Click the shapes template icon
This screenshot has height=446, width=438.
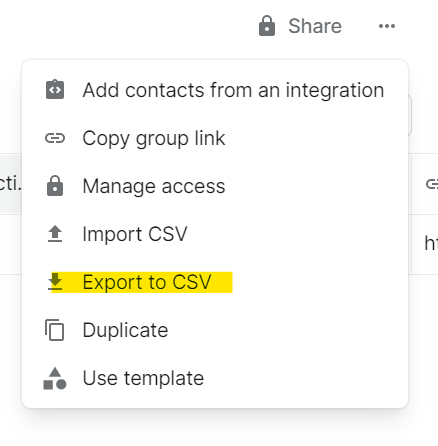[x=55, y=378]
